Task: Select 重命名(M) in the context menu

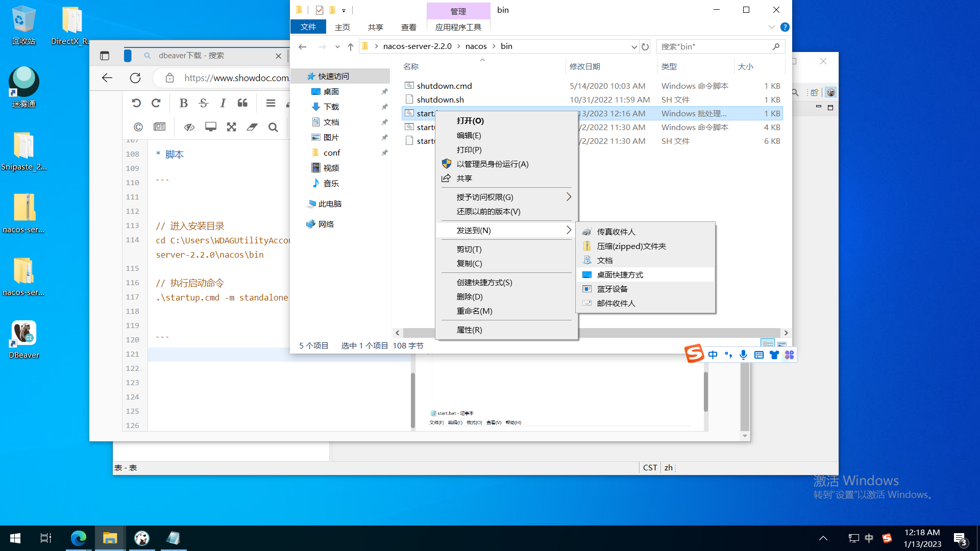Action: click(x=506, y=311)
